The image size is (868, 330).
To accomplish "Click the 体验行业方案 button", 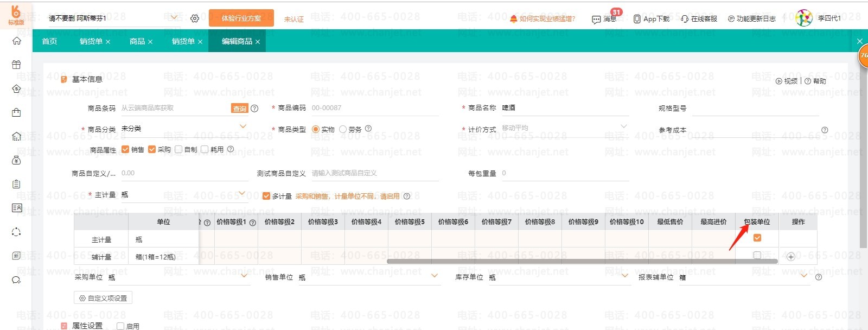I will point(241,18).
